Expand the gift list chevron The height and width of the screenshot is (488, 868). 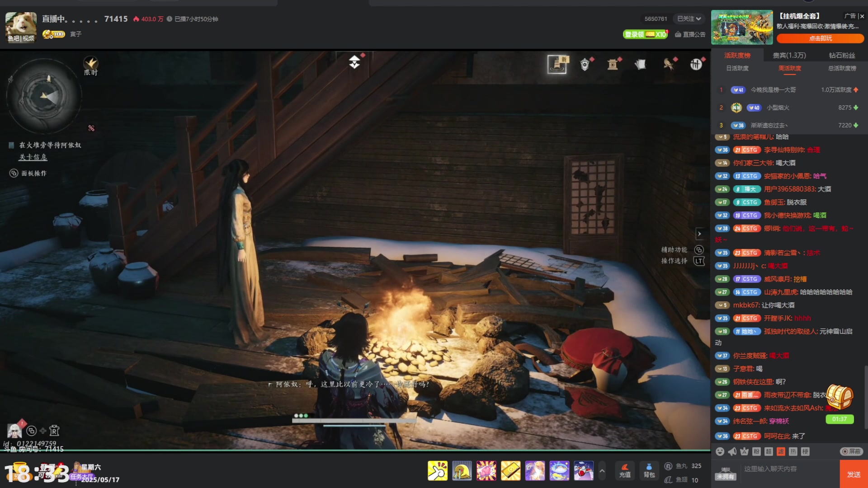602,471
